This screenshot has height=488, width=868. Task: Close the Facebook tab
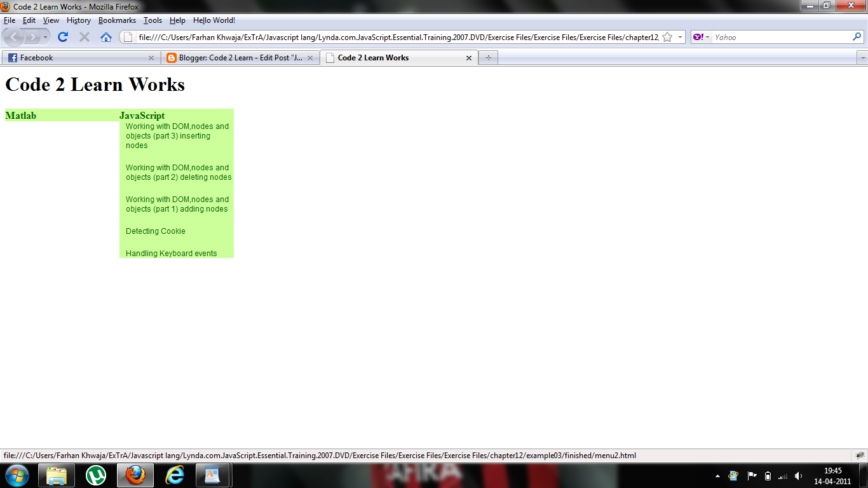coord(151,58)
